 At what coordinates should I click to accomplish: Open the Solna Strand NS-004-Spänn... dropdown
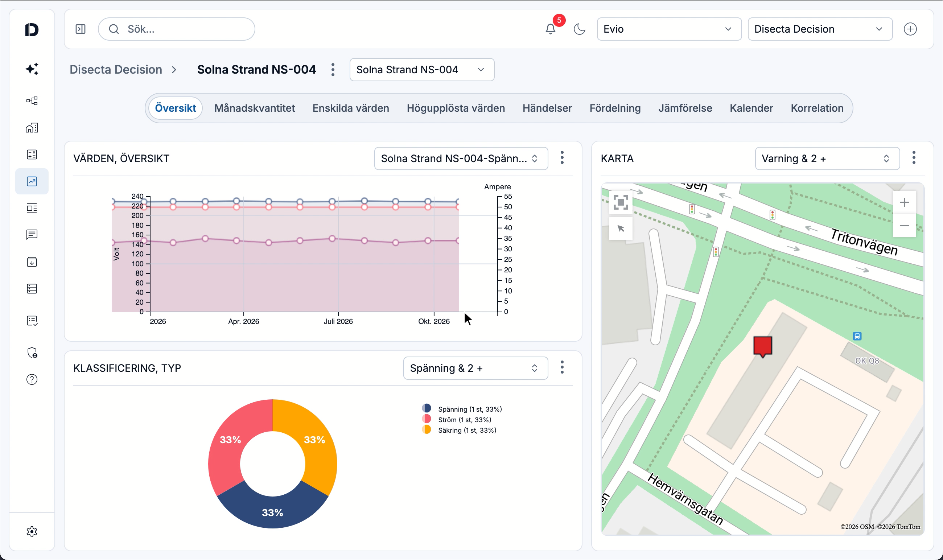click(x=461, y=158)
